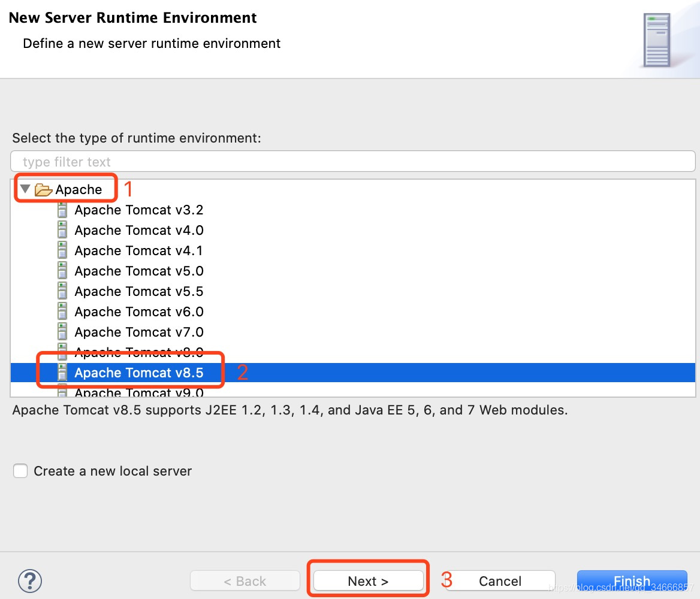The height and width of the screenshot is (599, 700).
Task: Click the Finish button
Action: 632,580
